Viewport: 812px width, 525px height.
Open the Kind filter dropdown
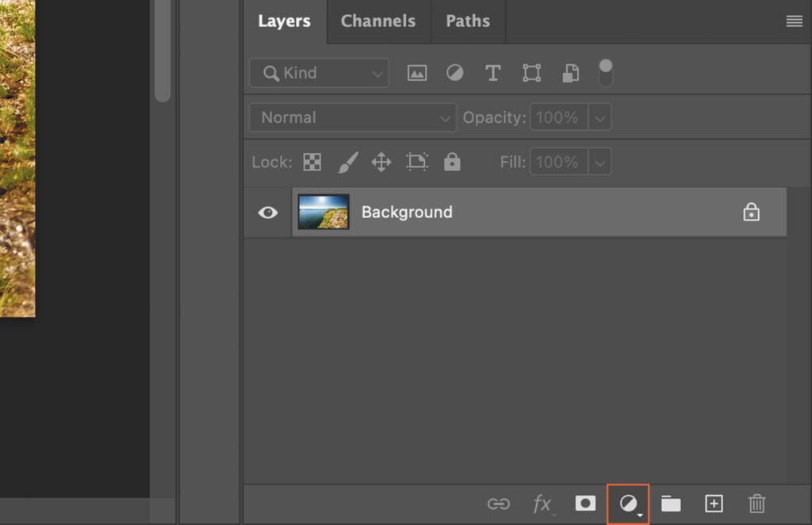(x=318, y=72)
